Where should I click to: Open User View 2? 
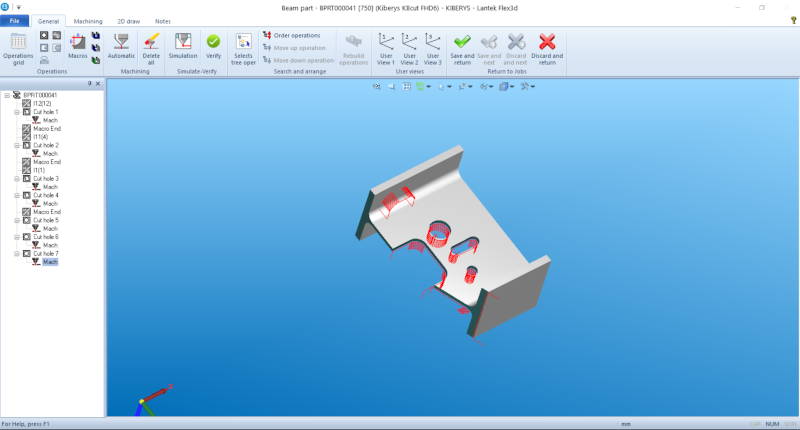tap(409, 49)
